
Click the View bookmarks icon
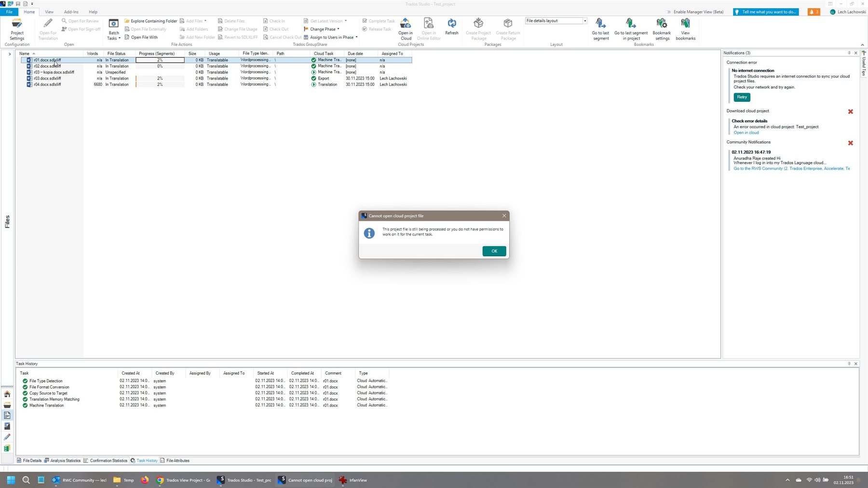685,27
